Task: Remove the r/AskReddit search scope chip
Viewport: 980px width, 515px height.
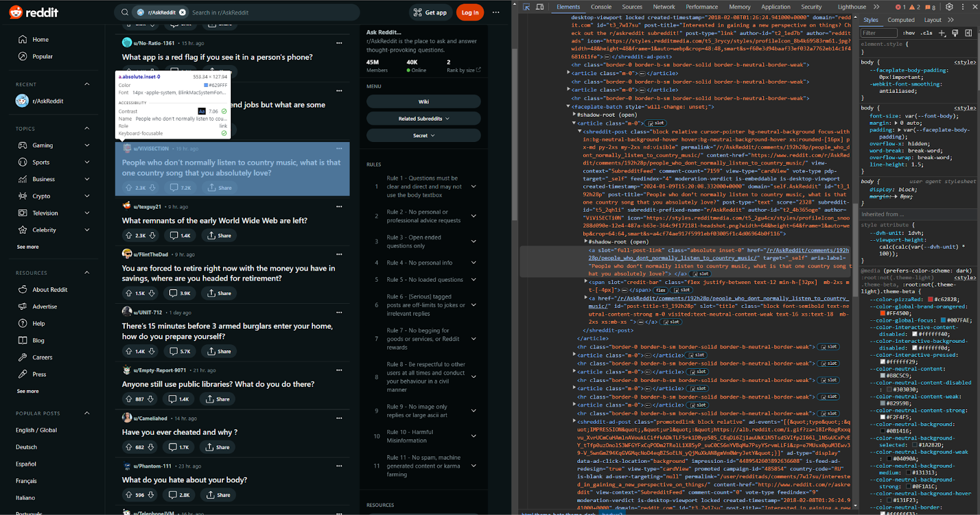Action: click(x=183, y=12)
